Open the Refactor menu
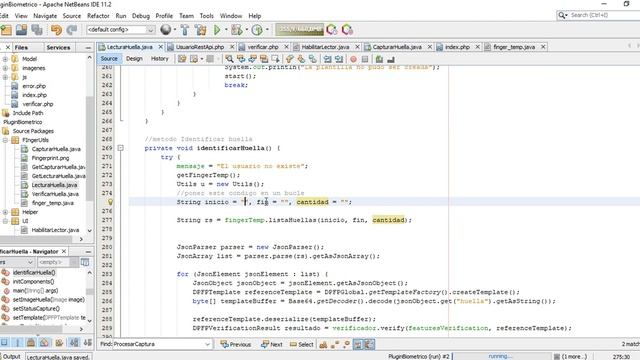 (98, 16)
